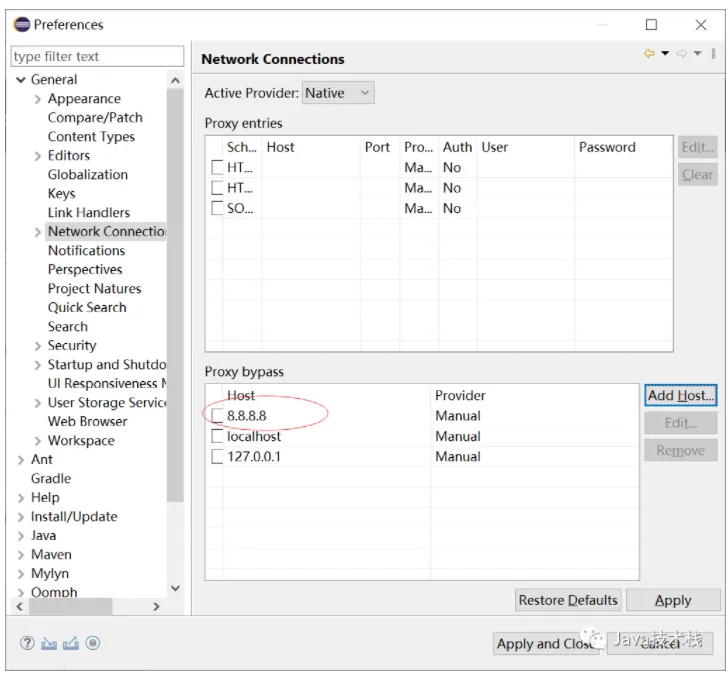Click the tree vertical scrollbar up arrow
Image resolution: width=728 pixels, height=683 pixels.
click(175, 81)
